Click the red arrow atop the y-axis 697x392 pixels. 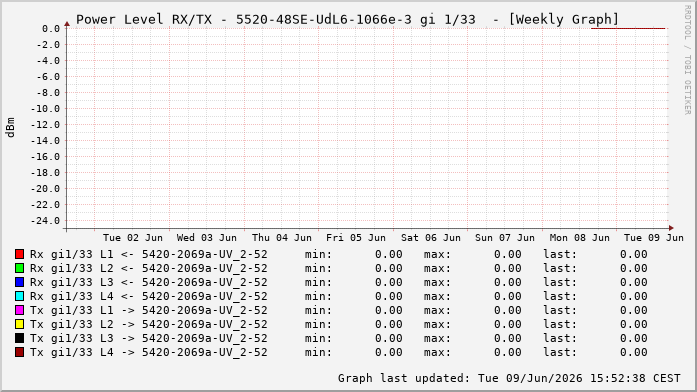point(67,24)
